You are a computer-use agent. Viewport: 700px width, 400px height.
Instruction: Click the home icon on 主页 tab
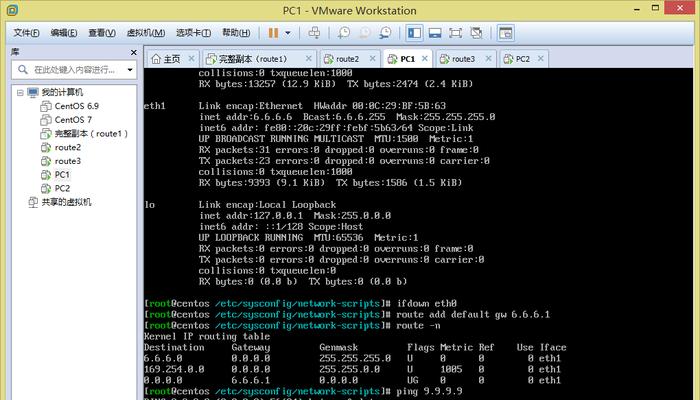click(156, 59)
